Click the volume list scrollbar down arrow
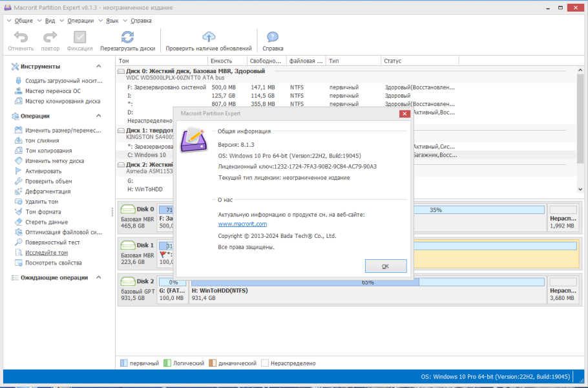The height and width of the screenshot is (388, 588). (x=580, y=189)
